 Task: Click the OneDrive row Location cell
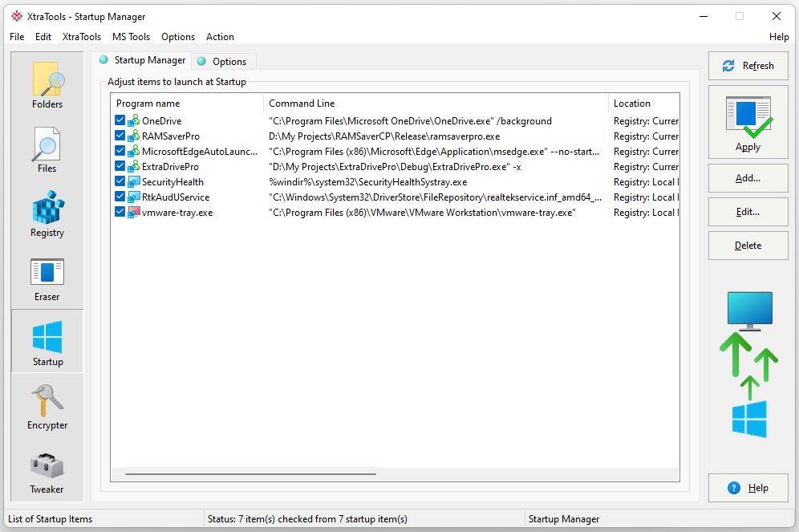[x=646, y=121]
